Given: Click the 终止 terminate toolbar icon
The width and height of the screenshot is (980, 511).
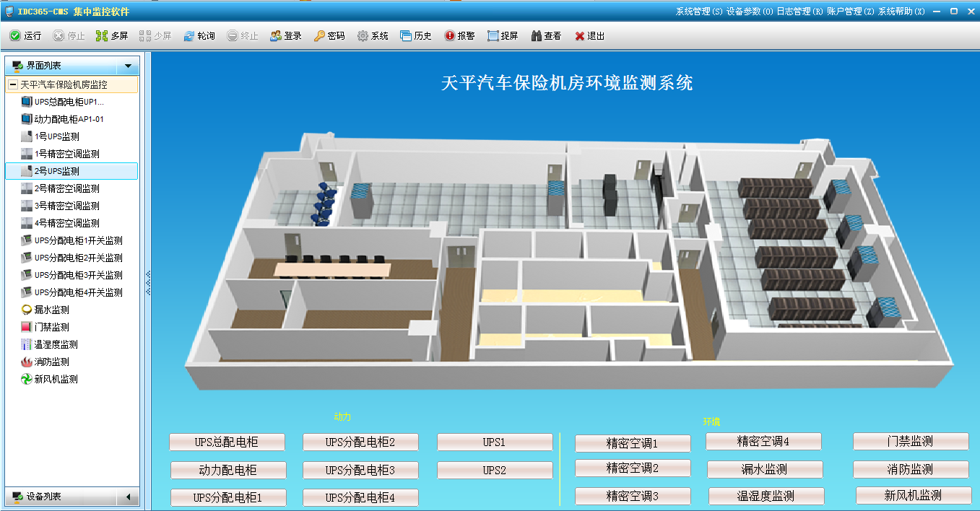Looking at the screenshot, I should click(x=232, y=36).
